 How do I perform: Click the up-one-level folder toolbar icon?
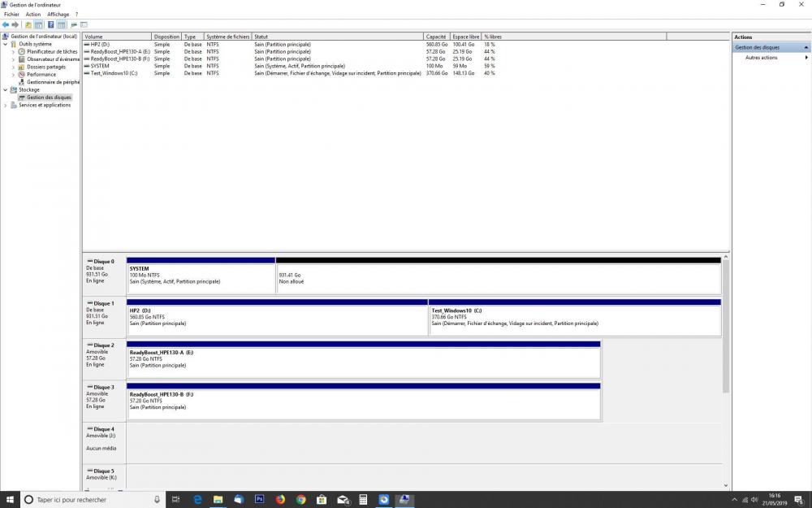(28, 24)
